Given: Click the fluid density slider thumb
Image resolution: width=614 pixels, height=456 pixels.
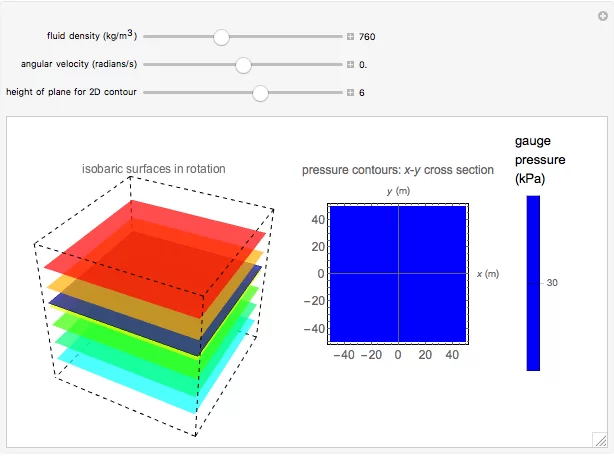Looking at the screenshot, I should pyautogui.click(x=221, y=37).
